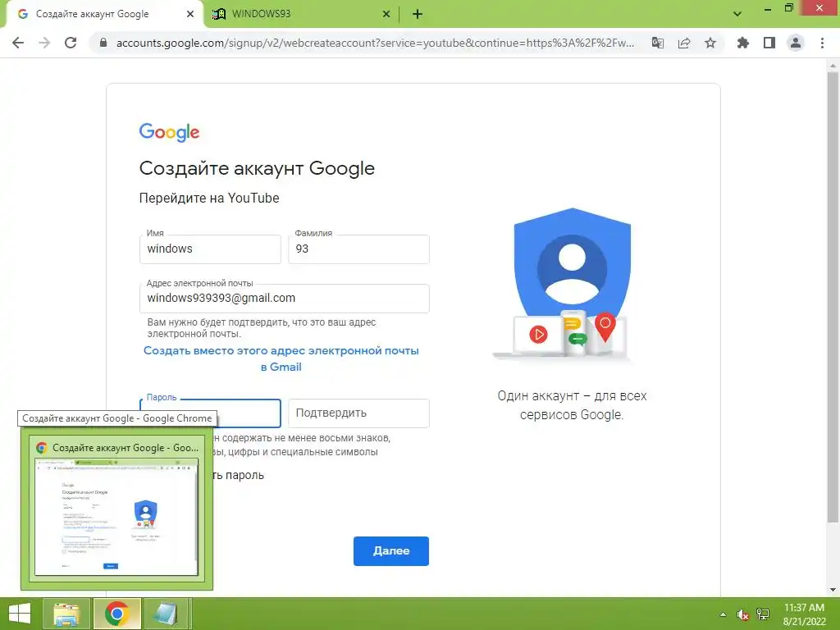The width and height of the screenshot is (840, 630).
Task: Switch to the WINDOWS93 tab
Action: [301, 15]
